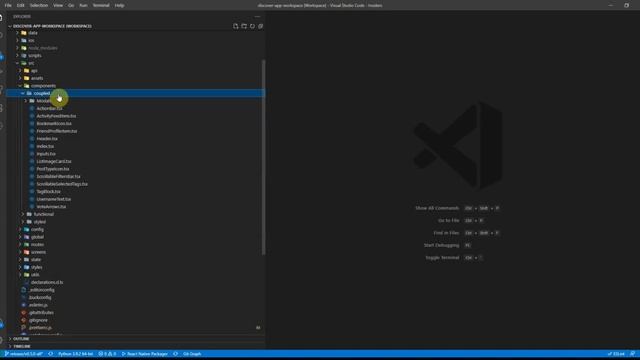Click the .prettierrc.js file icon

click(24, 328)
